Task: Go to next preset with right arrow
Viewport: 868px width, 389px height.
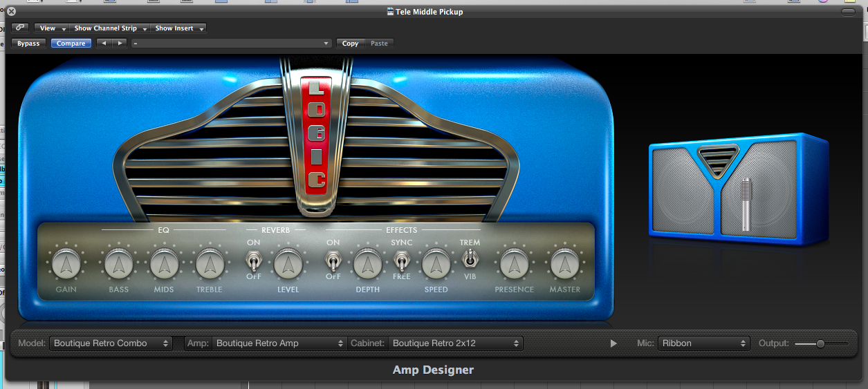Action: pyautogui.click(x=120, y=44)
